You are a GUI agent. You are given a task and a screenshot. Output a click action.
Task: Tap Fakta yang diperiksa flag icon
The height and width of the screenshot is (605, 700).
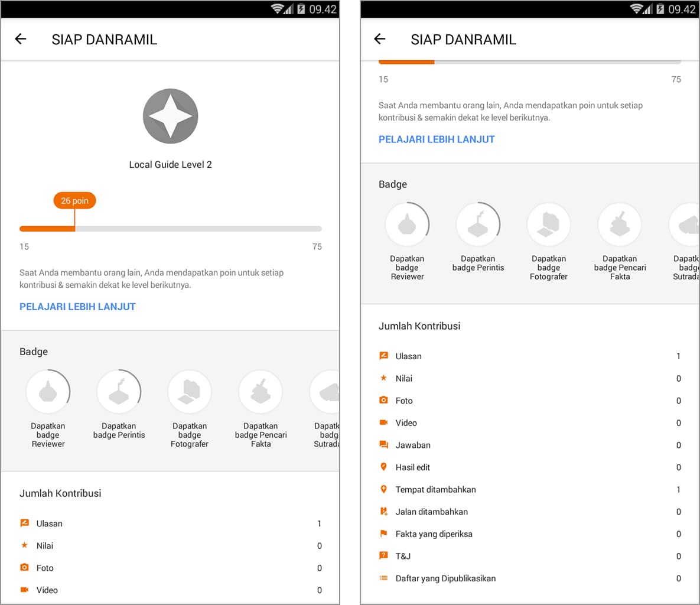click(x=383, y=534)
